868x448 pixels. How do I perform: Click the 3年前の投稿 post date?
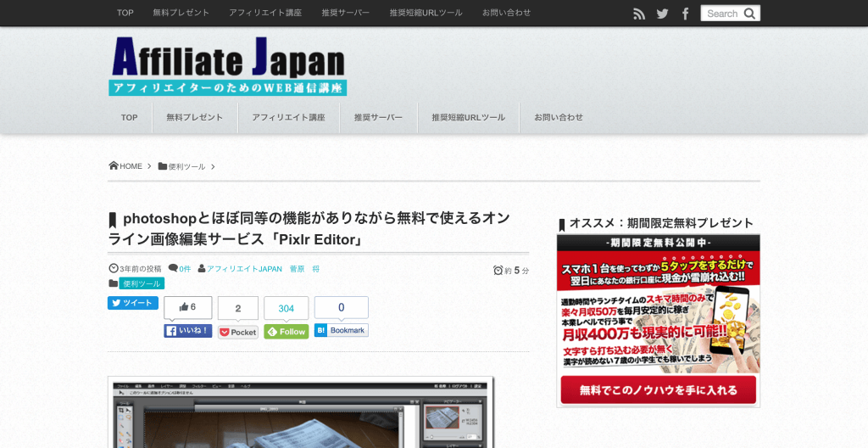tap(140, 269)
